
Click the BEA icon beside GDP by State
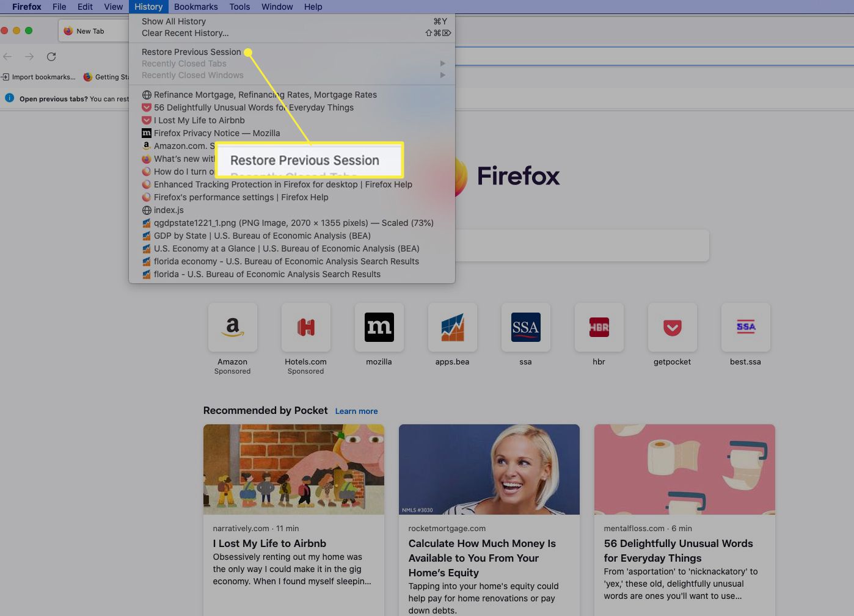coord(147,236)
